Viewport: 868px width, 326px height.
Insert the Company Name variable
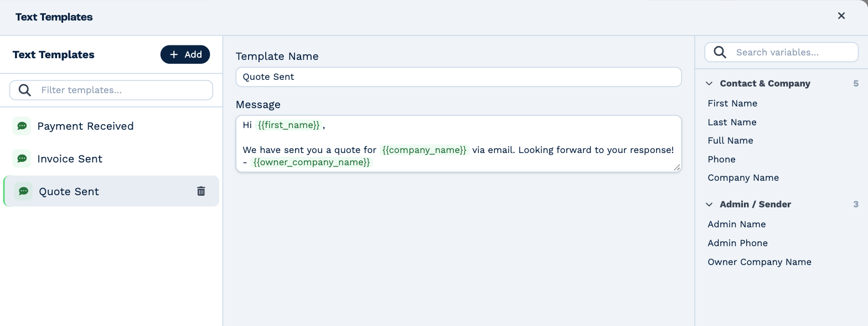point(743,177)
